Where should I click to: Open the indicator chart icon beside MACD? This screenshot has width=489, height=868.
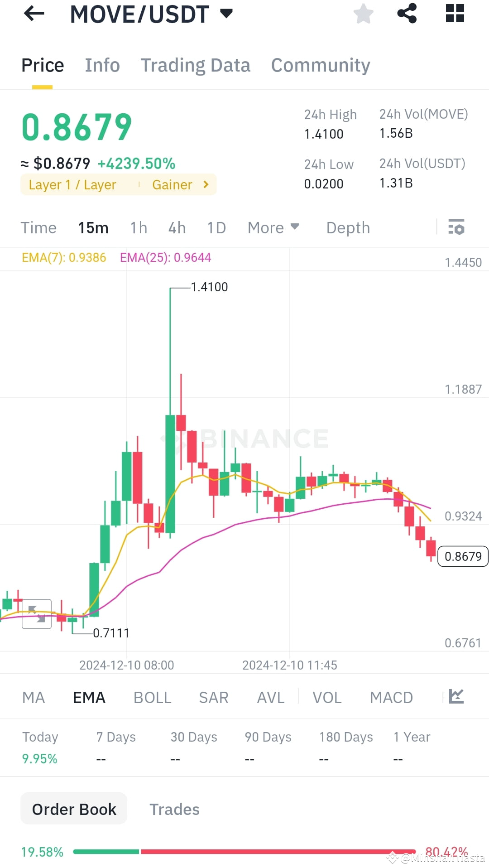pyautogui.click(x=455, y=697)
